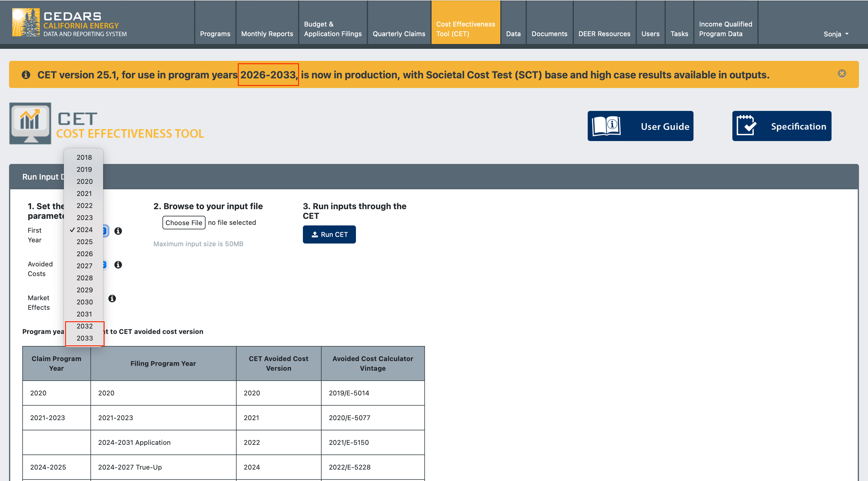This screenshot has width=868, height=481.
Task: Dismiss the CET version banner
Action: tap(841, 74)
